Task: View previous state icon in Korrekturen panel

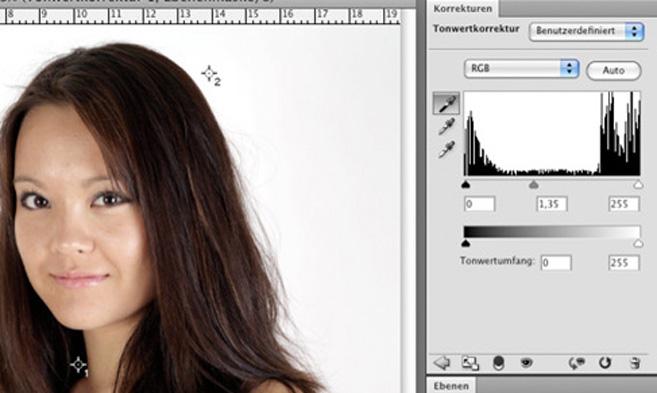Action: [577, 363]
